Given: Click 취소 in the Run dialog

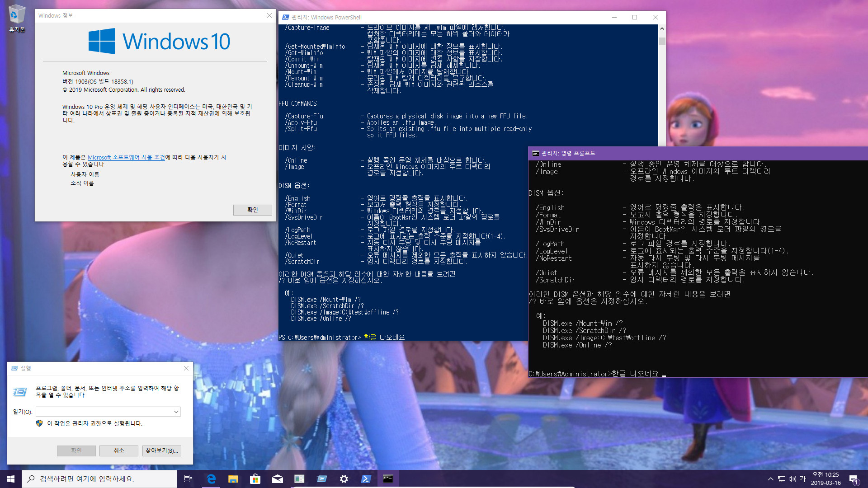Looking at the screenshot, I should coord(119,450).
